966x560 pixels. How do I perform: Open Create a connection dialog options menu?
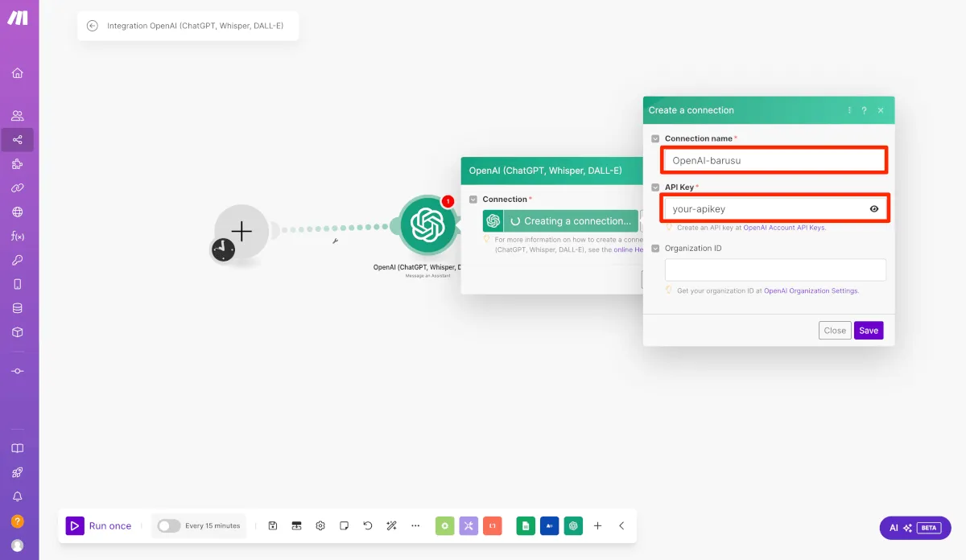pyautogui.click(x=849, y=110)
